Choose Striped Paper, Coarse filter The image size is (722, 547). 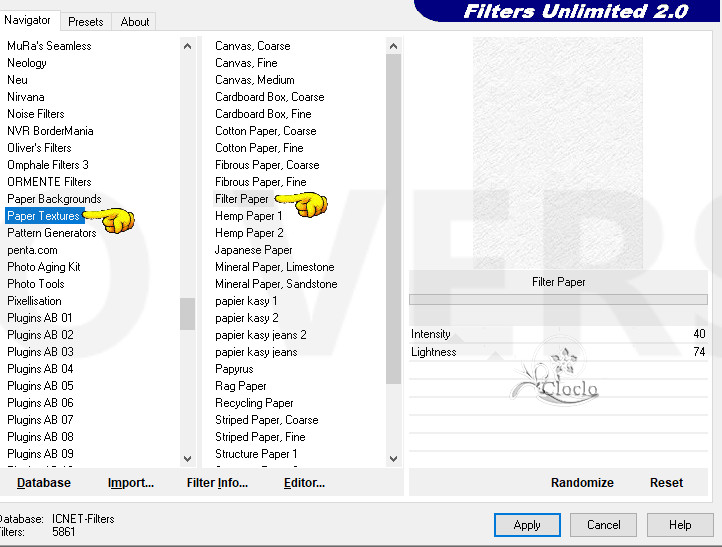click(x=267, y=420)
